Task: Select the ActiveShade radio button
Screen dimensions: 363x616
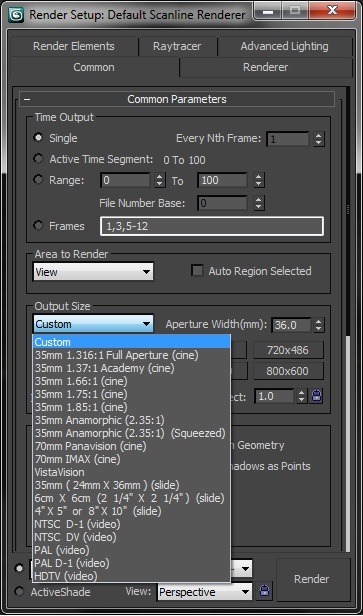Action: [x=18, y=591]
